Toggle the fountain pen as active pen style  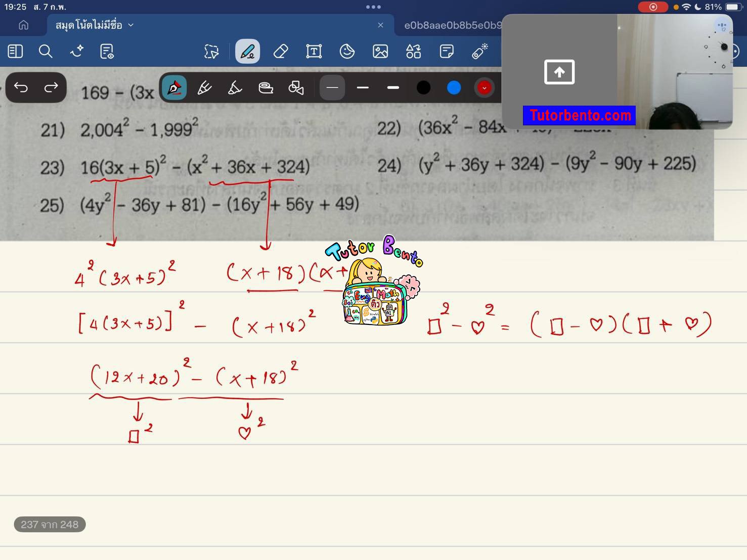click(174, 87)
